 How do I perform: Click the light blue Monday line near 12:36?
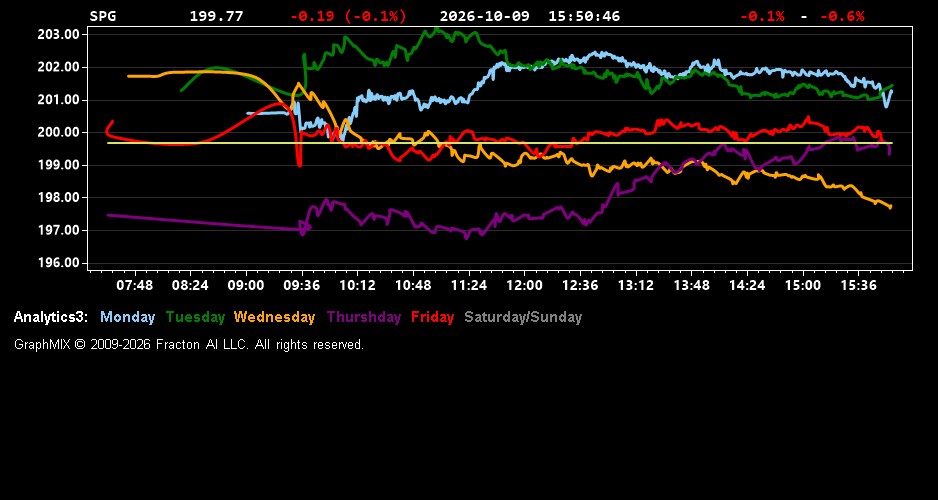580,59
